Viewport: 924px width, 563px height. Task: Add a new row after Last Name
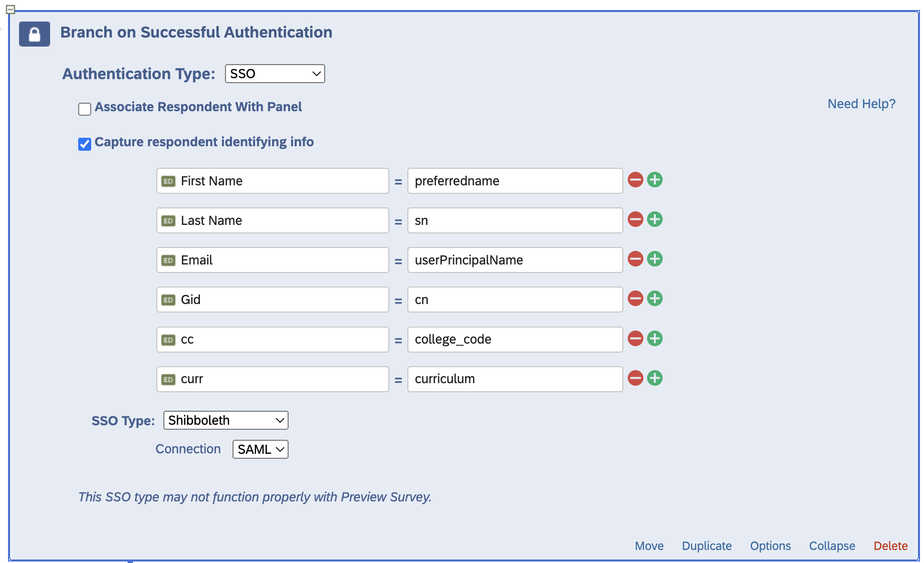pos(654,219)
